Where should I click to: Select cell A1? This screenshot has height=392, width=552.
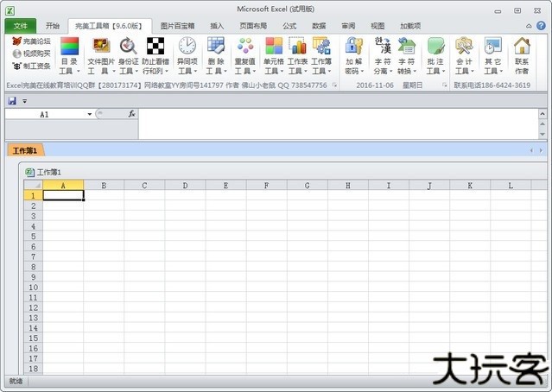click(x=63, y=195)
